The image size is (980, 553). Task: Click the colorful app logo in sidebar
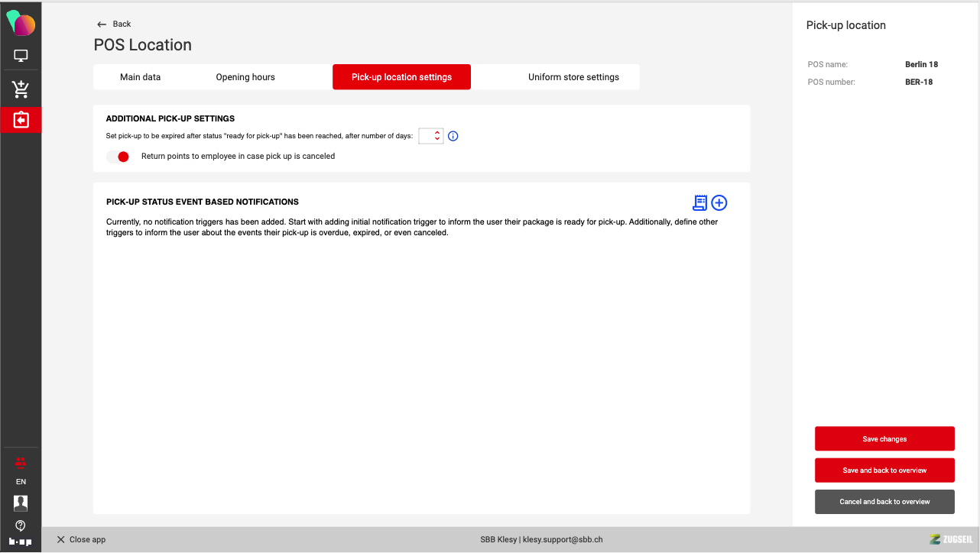pyautogui.click(x=21, y=24)
